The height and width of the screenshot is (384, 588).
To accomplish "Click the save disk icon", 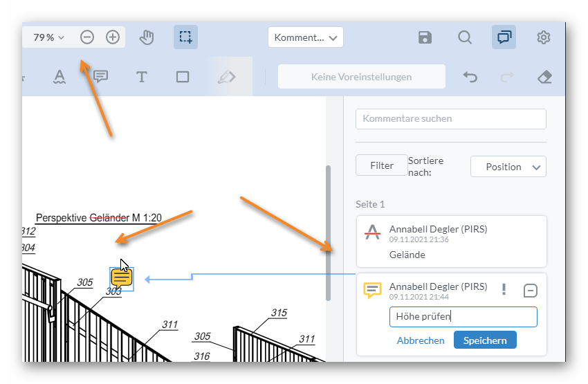I will pos(425,37).
